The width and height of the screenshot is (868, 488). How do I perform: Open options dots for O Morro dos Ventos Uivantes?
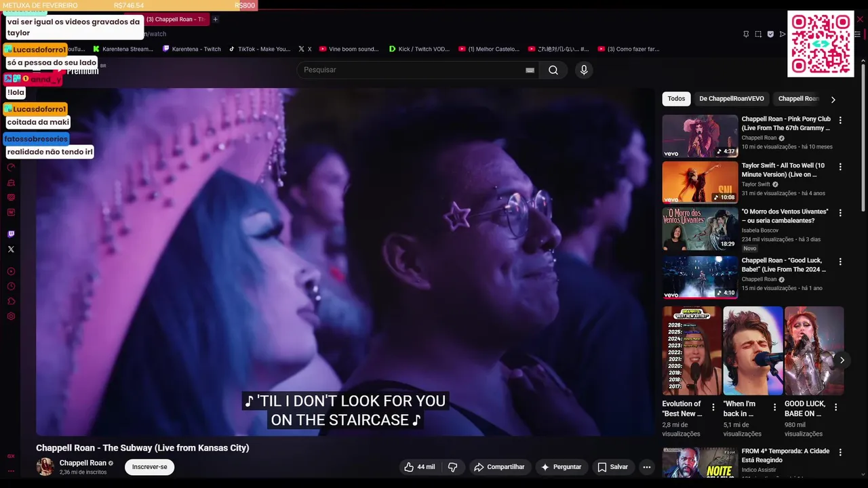point(840,213)
